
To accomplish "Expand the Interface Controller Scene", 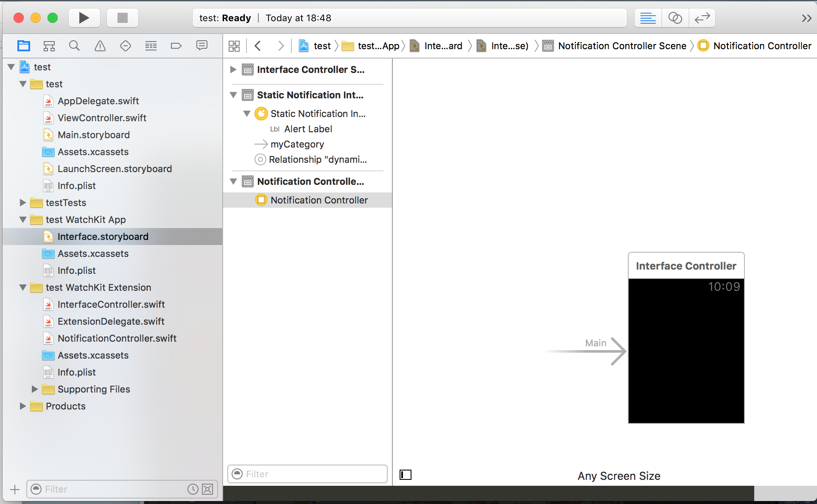I will point(233,70).
